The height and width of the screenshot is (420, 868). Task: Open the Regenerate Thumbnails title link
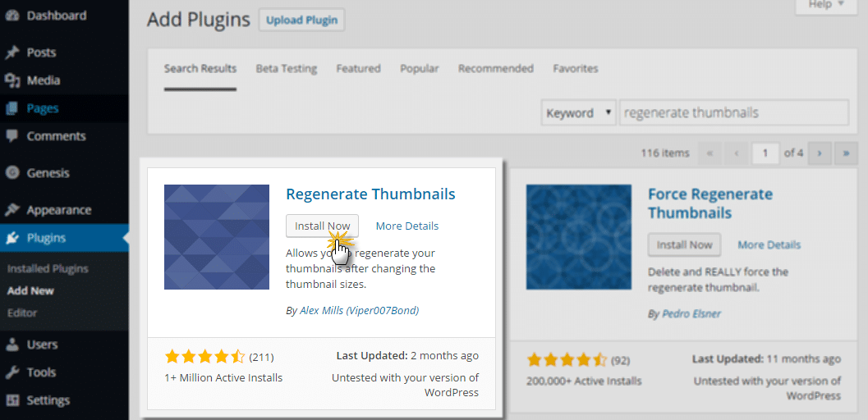[x=370, y=194]
